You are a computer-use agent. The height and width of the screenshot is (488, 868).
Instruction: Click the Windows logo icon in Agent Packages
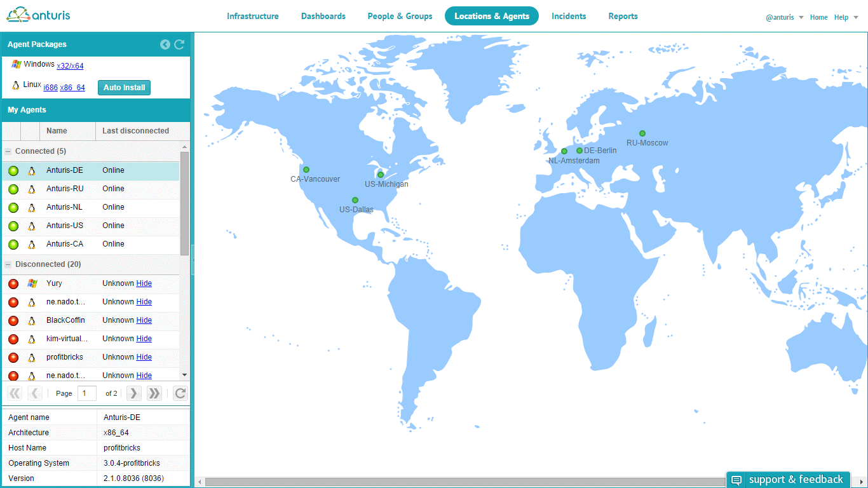click(17, 65)
